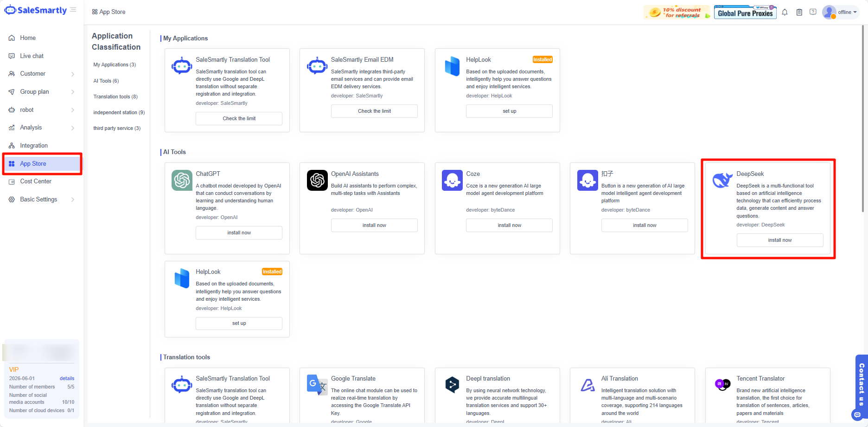Screen dimensions: 868x427
Task: Click the notification bell icon
Action: [785, 13]
